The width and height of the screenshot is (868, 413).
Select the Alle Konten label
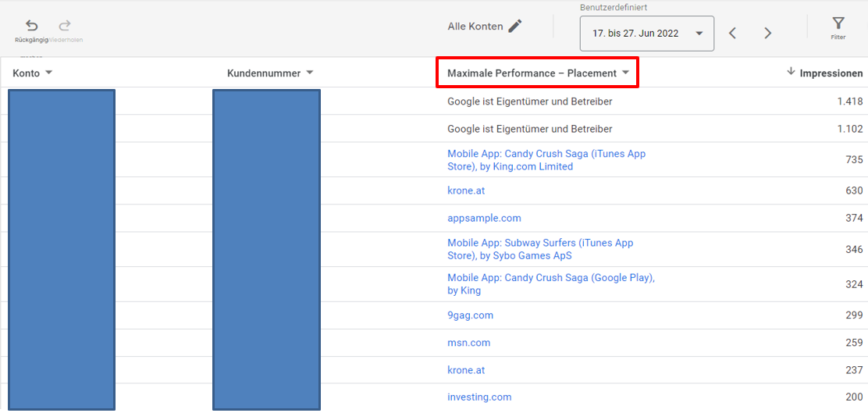pos(475,26)
